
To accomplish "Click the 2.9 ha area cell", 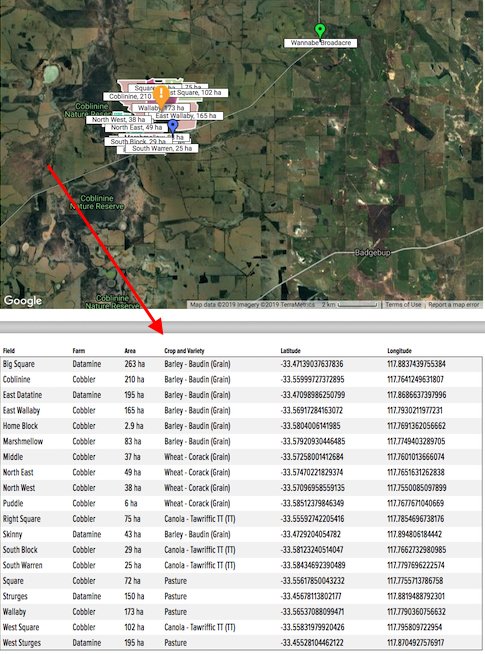I will [134, 426].
